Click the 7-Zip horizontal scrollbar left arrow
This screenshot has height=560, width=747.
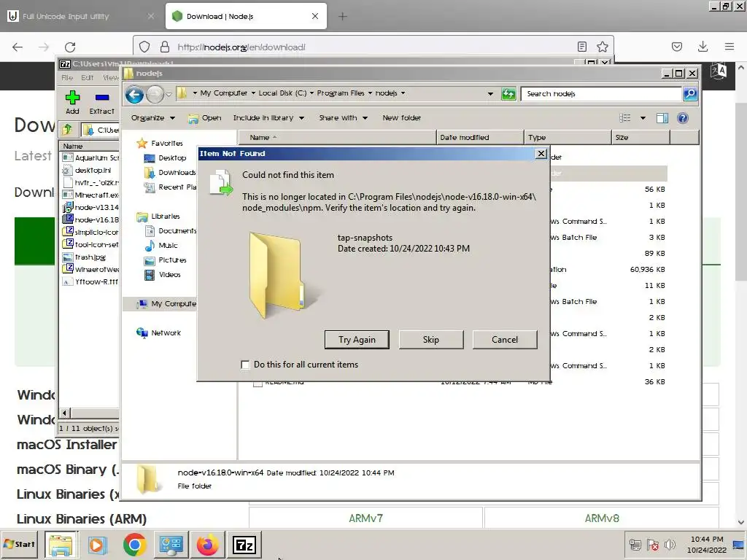tap(65, 413)
